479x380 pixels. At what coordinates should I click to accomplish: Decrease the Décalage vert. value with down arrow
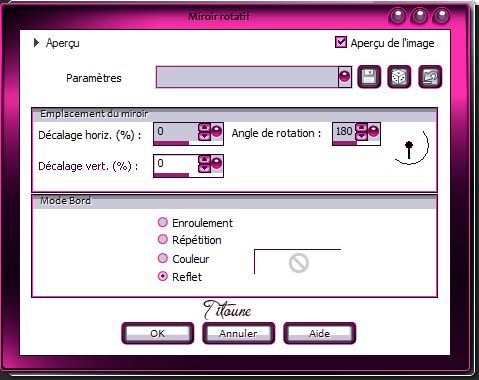tap(204, 168)
